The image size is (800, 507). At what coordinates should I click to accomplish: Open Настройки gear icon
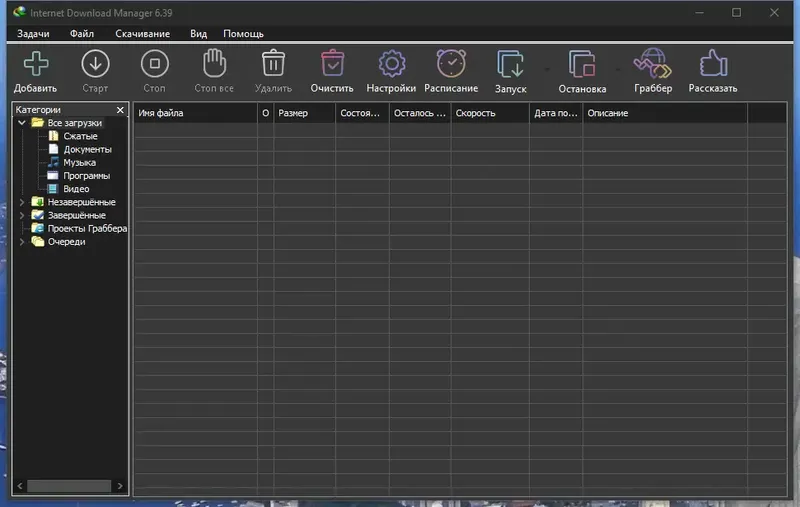[x=392, y=64]
